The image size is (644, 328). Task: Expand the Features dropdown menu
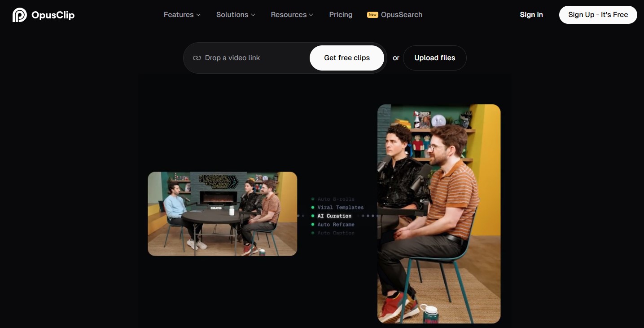point(182,15)
